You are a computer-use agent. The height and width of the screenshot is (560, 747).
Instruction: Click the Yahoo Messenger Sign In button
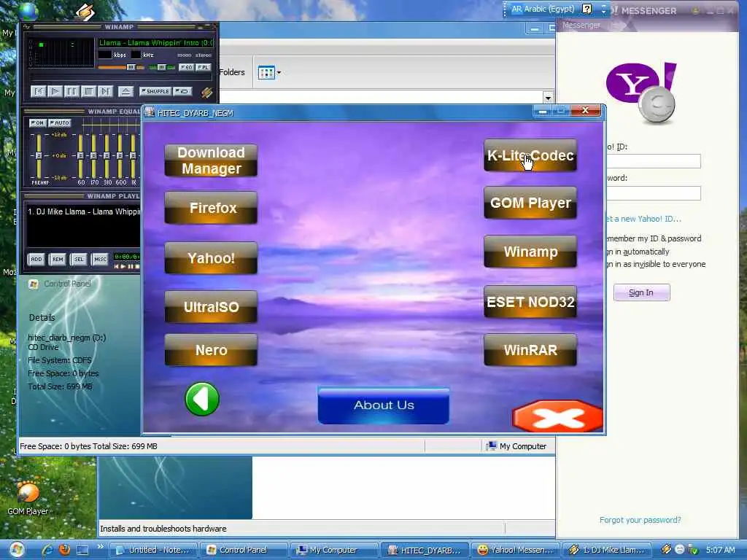click(641, 292)
